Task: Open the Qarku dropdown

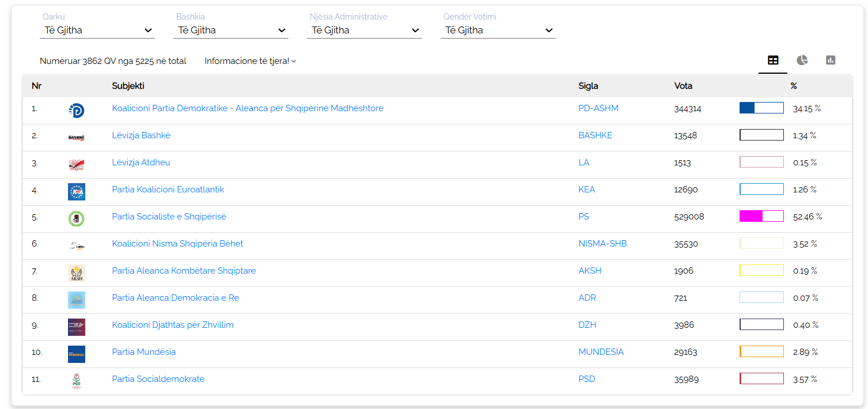Action: point(97,30)
